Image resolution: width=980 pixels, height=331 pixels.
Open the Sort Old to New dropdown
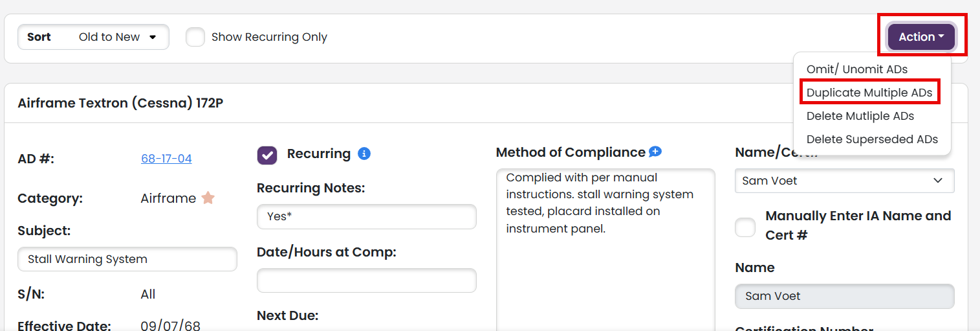coord(93,37)
